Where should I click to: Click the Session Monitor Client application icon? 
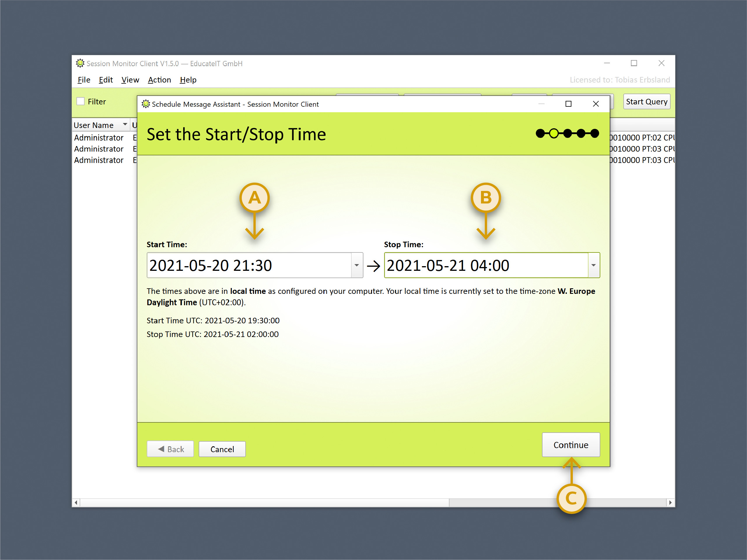pos(80,63)
